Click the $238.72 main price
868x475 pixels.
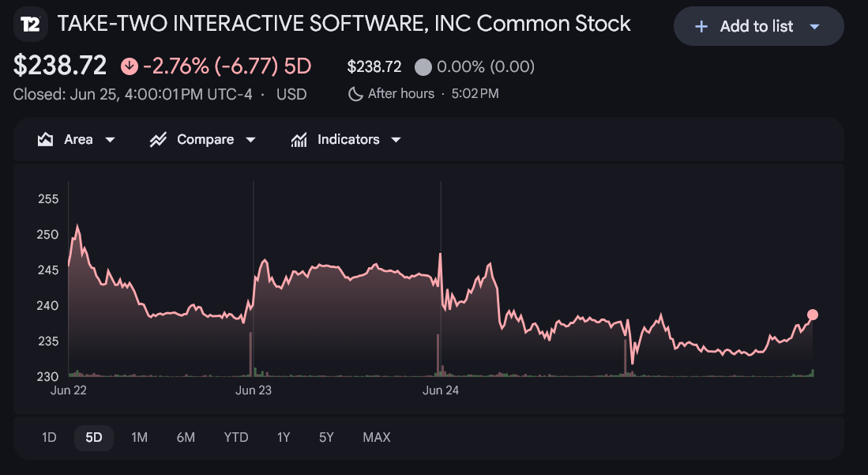[x=60, y=66]
